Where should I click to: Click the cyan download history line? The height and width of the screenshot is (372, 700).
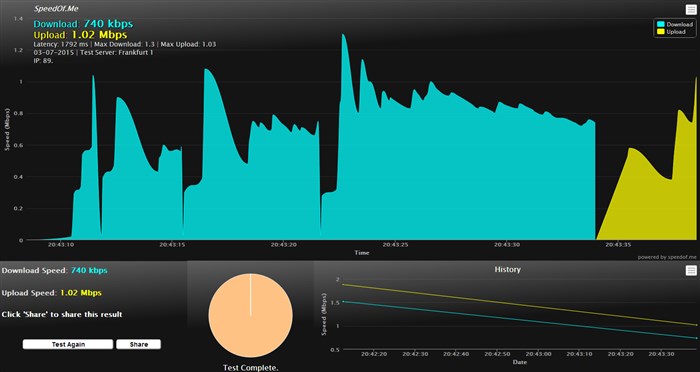(x=520, y=320)
